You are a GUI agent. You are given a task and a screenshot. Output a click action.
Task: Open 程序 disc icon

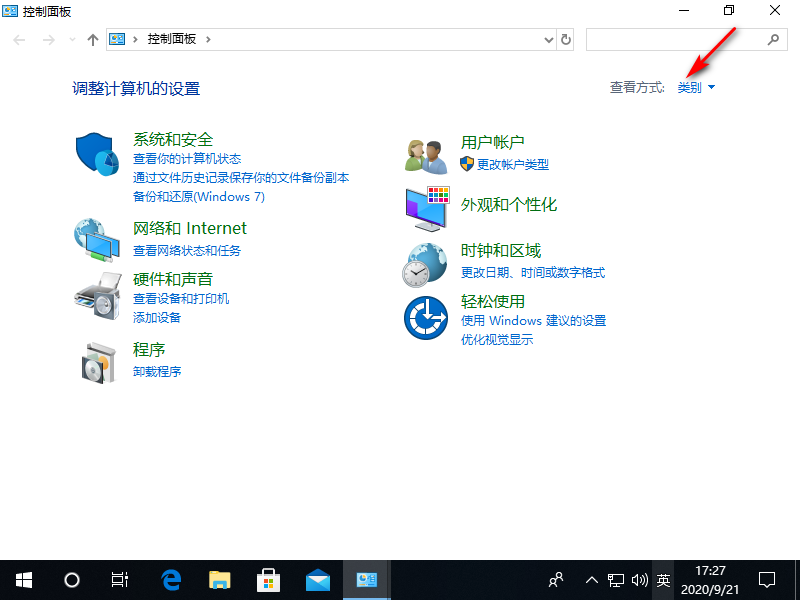[x=96, y=363]
